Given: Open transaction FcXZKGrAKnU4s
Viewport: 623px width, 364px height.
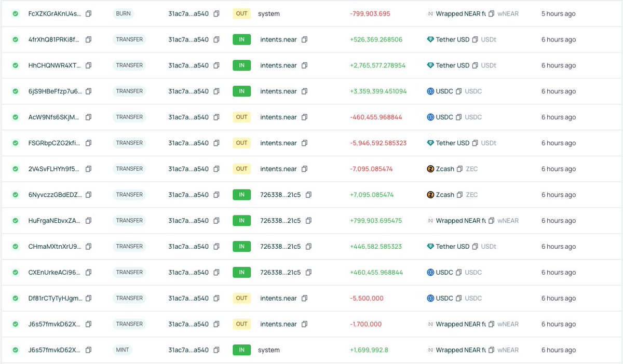Looking at the screenshot, I should [55, 14].
